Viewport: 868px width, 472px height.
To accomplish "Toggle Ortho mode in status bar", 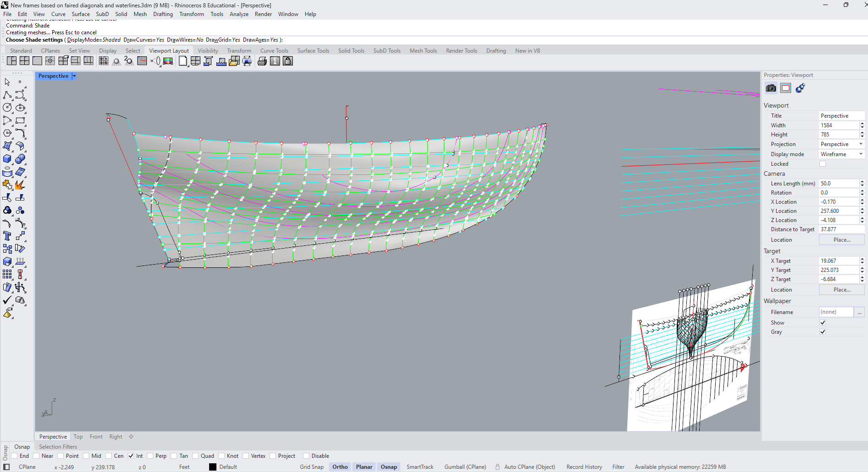I will [340, 467].
